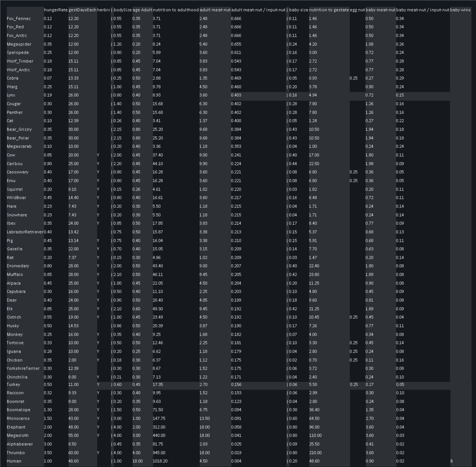Select the highlighted Lynx row

[x=11, y=95]
